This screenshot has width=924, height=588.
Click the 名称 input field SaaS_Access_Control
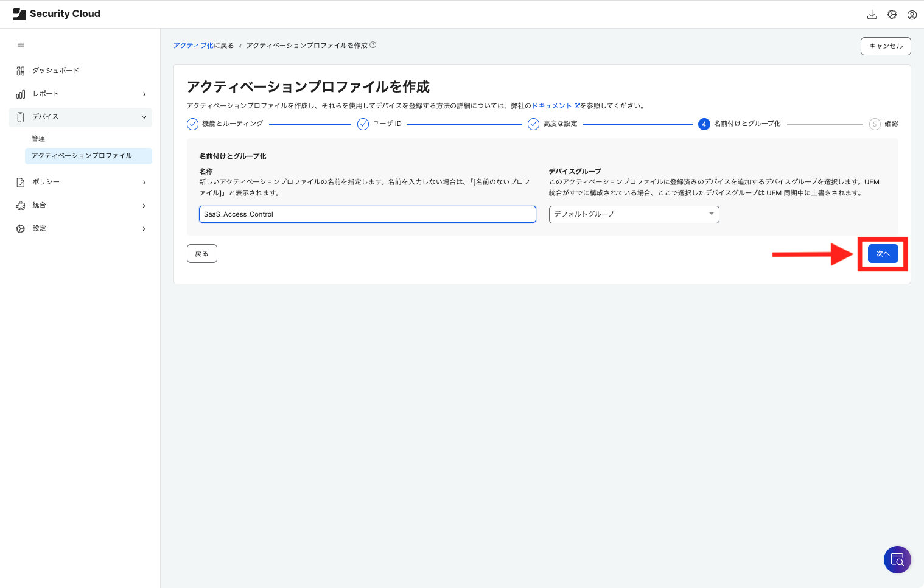[x=368, y=214]
